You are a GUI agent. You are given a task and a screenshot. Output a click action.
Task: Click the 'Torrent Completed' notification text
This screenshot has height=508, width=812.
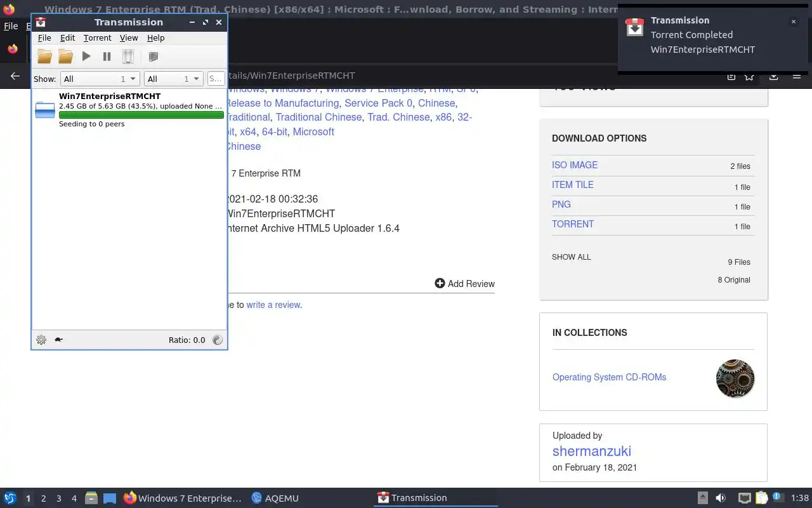691,35
